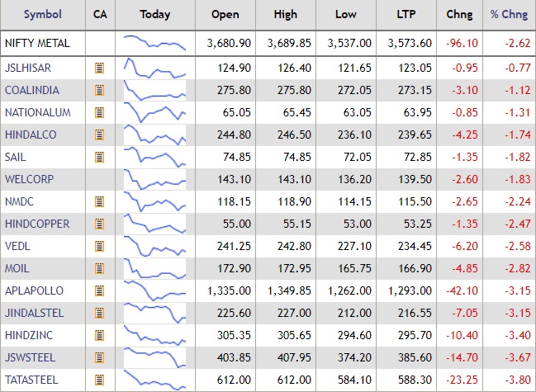The image size is (536, 392).
Task: Click SAIL corporate actions icon
Action: click(x=100, y=157)
